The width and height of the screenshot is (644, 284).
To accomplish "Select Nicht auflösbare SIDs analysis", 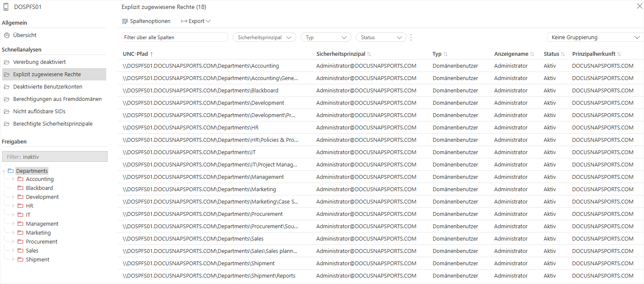I will click(x=53, y=112).
